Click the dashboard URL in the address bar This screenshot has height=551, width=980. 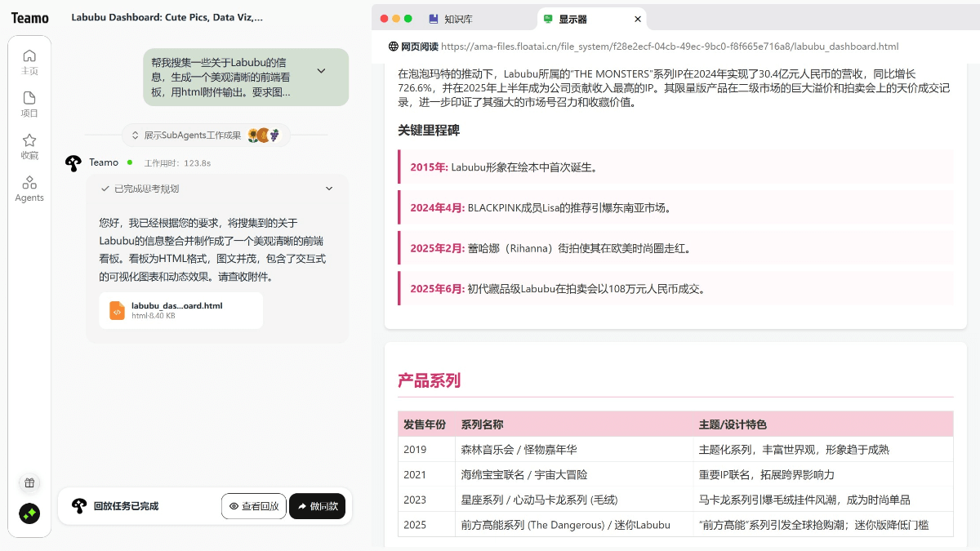(670, 47)
